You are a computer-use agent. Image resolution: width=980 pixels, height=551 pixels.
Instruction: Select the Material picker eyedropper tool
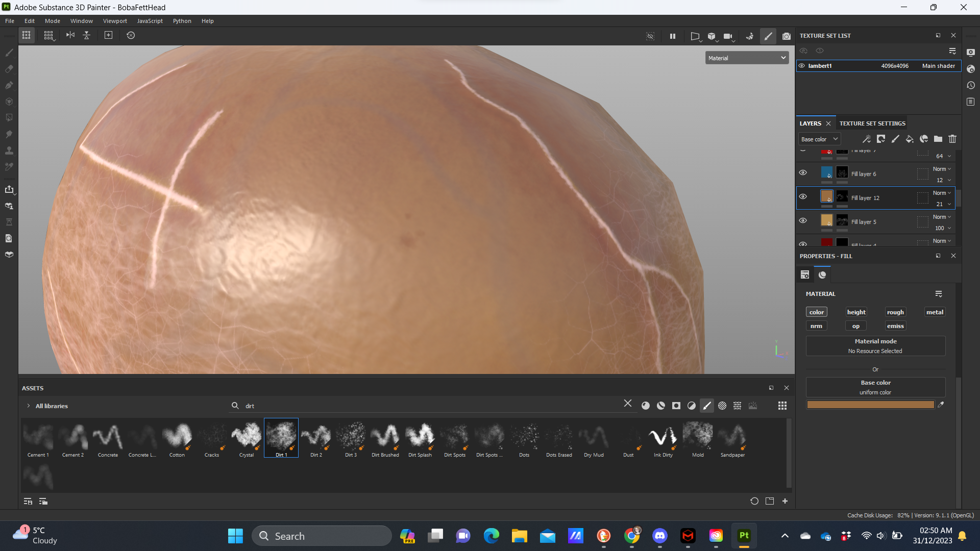click(x=9, y=167)
